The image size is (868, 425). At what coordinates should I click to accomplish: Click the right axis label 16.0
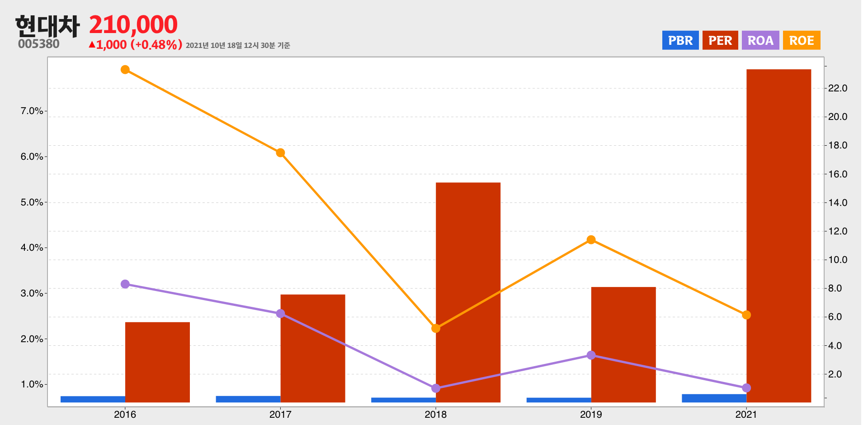pyautogui.click(x=838, y=174)
